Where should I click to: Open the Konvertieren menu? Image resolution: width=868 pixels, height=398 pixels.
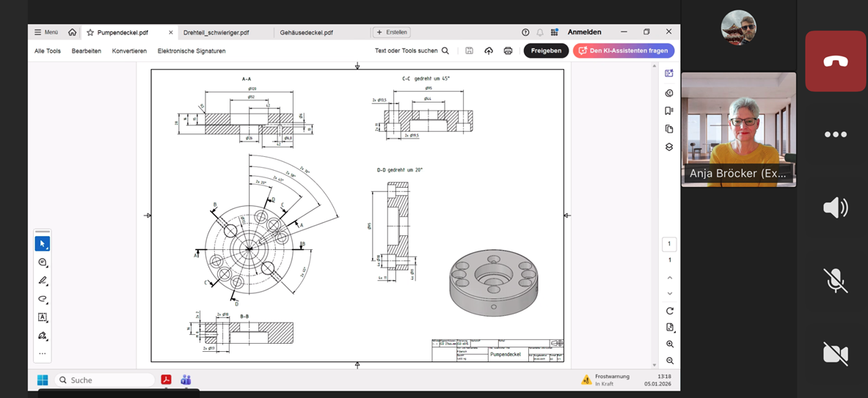tap(129, 51)
